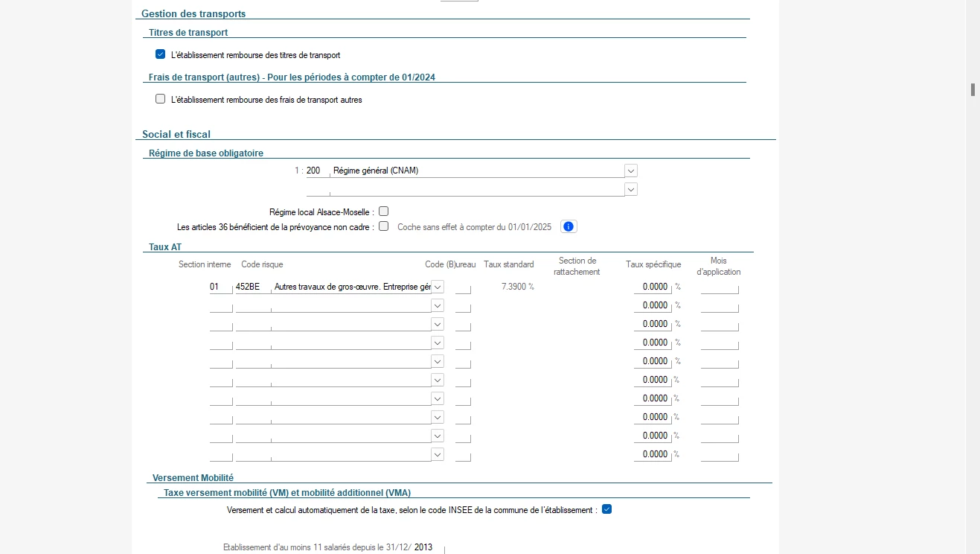980x554 pixels.
Task: Toggle automatic versement mobilité calculation checkbox
Action: [x=606, y=509]
